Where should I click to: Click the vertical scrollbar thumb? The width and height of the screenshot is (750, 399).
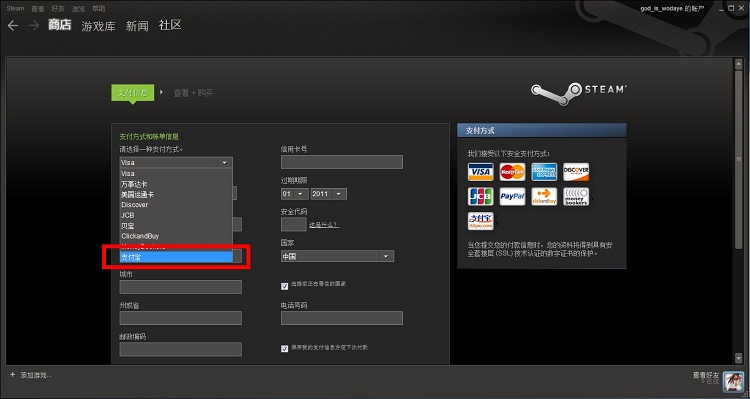click(x=739, y=159)
